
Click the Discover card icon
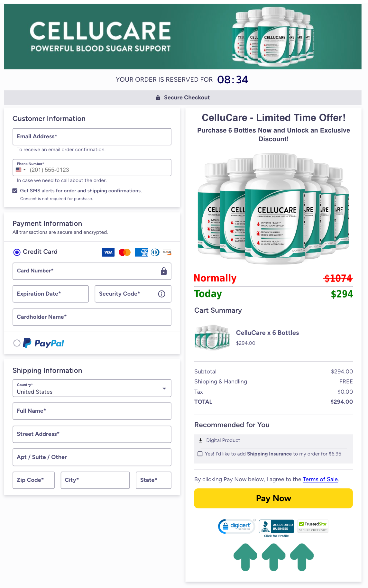[168, 252]
